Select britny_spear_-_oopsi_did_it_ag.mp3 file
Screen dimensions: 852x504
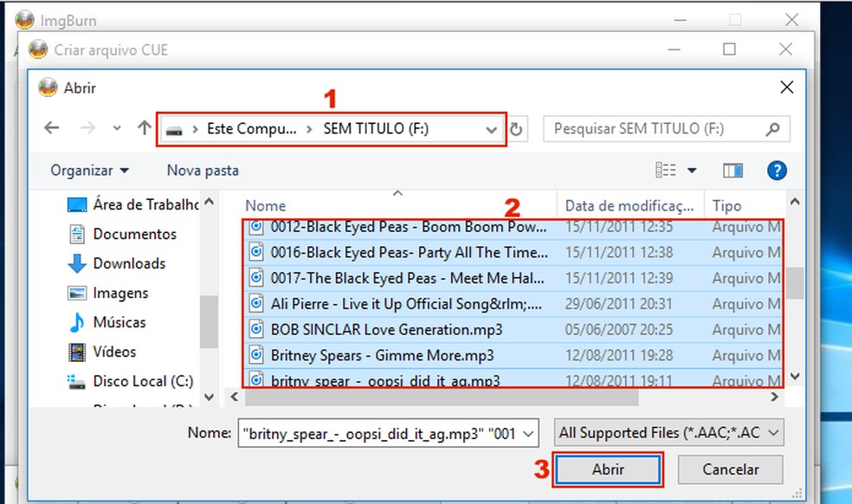point(385,380)
